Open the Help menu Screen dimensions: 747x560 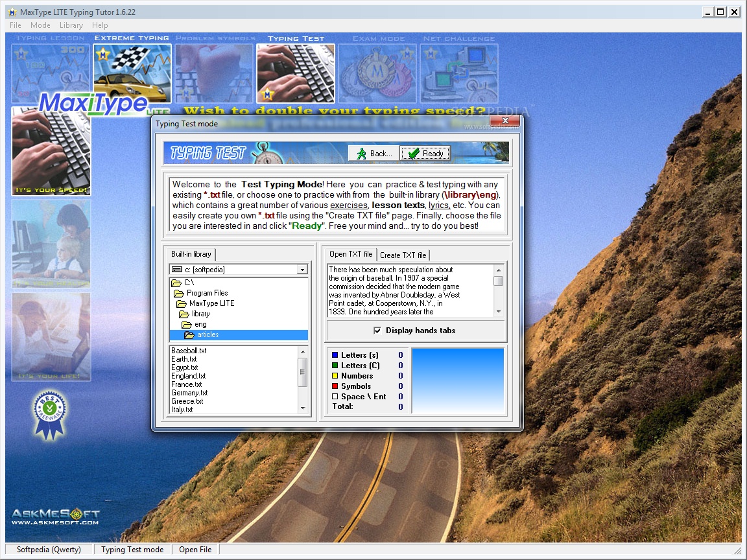pyautogui.click(x=100, y=25)
